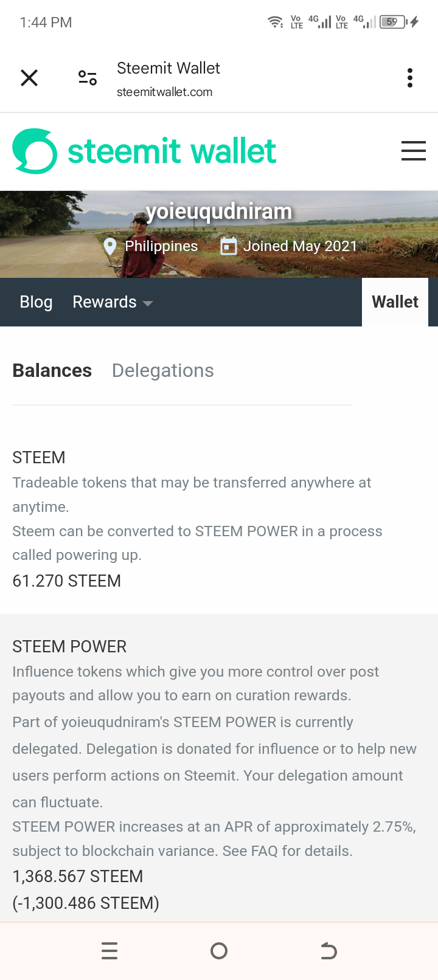Switch to the Delegations section
The height and width of the screenshot is (980, 438).
(x=163, y=370)
